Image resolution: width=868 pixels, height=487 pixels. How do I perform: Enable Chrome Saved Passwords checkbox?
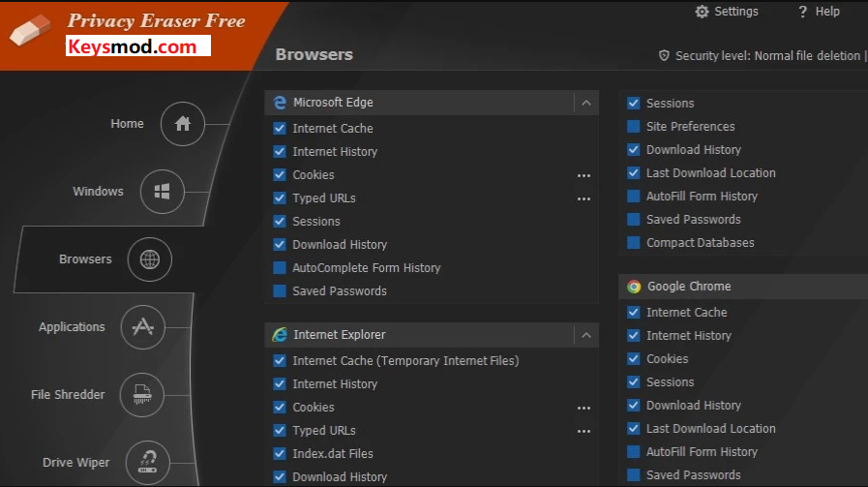[x=633, y=475]
